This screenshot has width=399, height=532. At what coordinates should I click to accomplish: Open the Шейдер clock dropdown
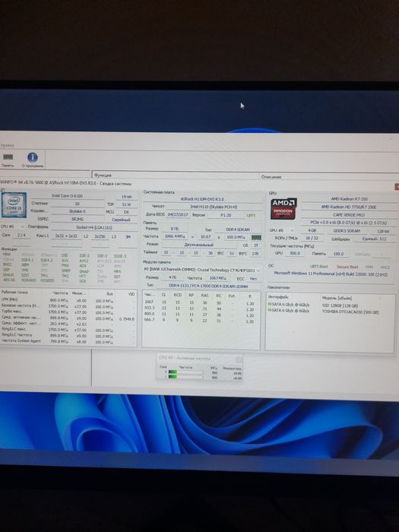(381, 254)
